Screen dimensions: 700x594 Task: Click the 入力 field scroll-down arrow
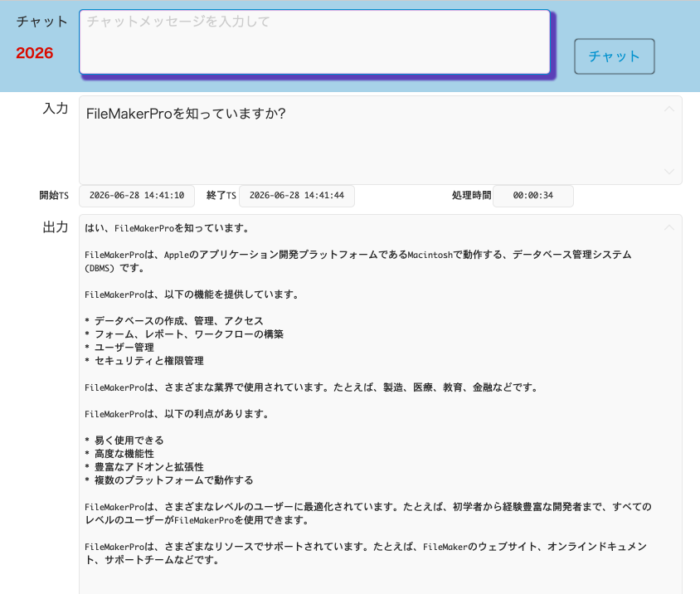click(x=668, y=172)
